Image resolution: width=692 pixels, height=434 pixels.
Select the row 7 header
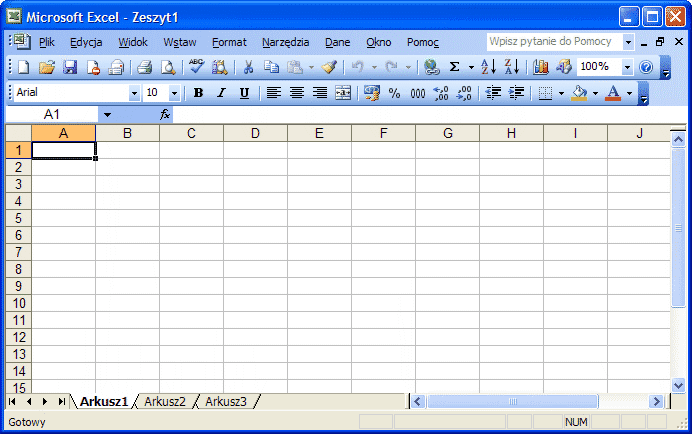(17, 252)
